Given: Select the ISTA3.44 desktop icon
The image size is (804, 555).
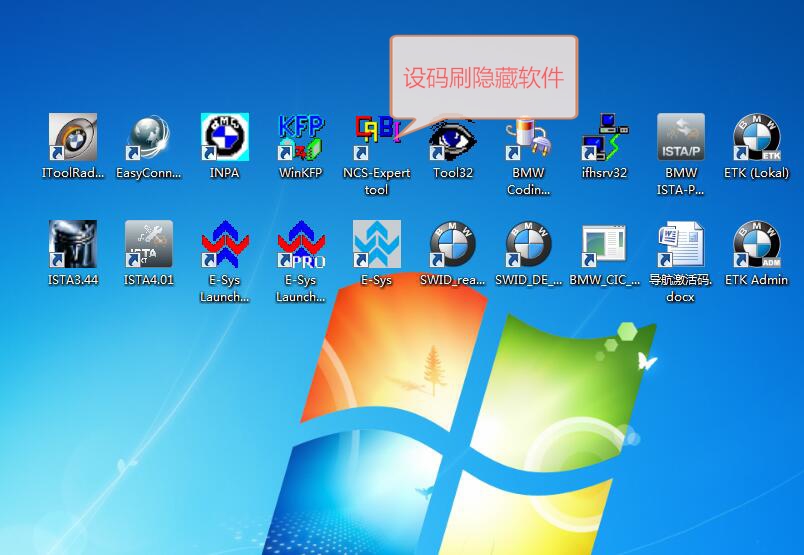Looking at the screenshot, I should point(73,245).
